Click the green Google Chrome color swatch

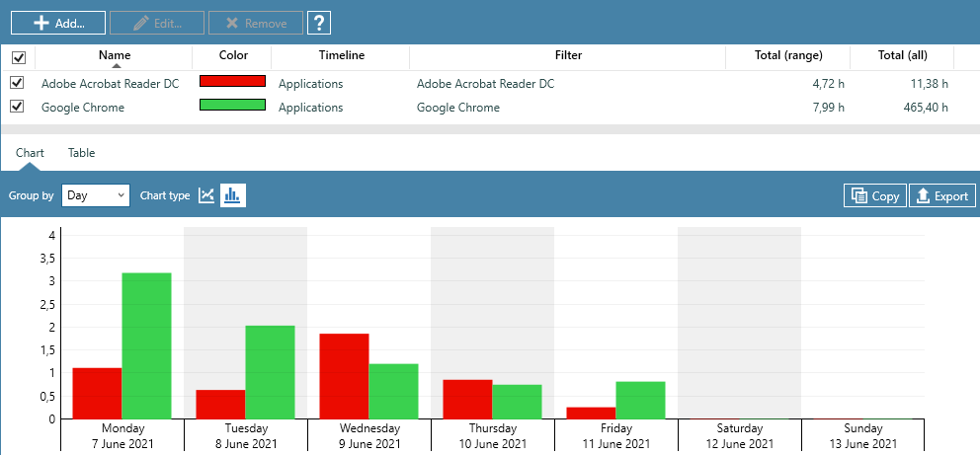pyautogui.click(x=232, y=107)
